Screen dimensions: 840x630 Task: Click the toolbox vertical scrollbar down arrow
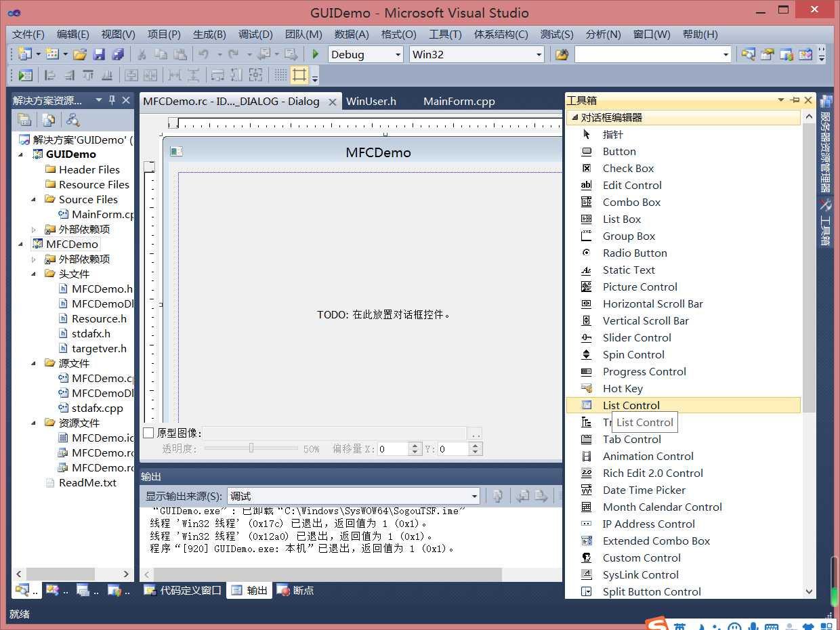point(809,591)
